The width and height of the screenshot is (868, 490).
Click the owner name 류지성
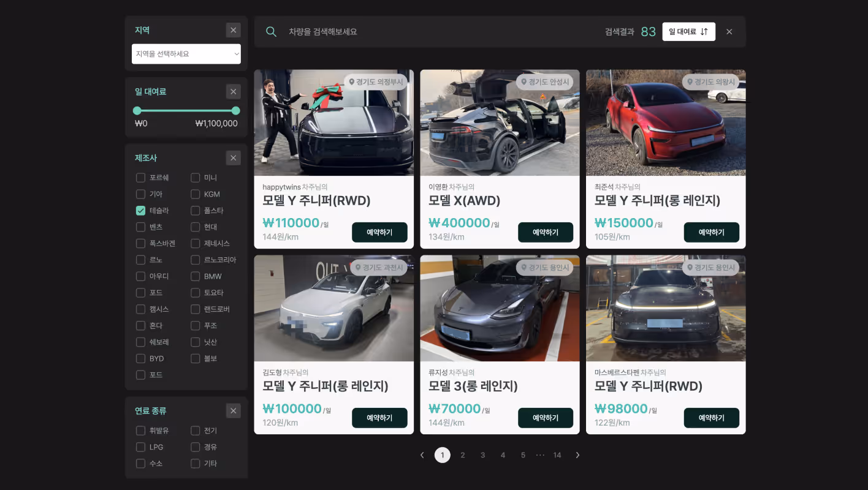[438, 372]
